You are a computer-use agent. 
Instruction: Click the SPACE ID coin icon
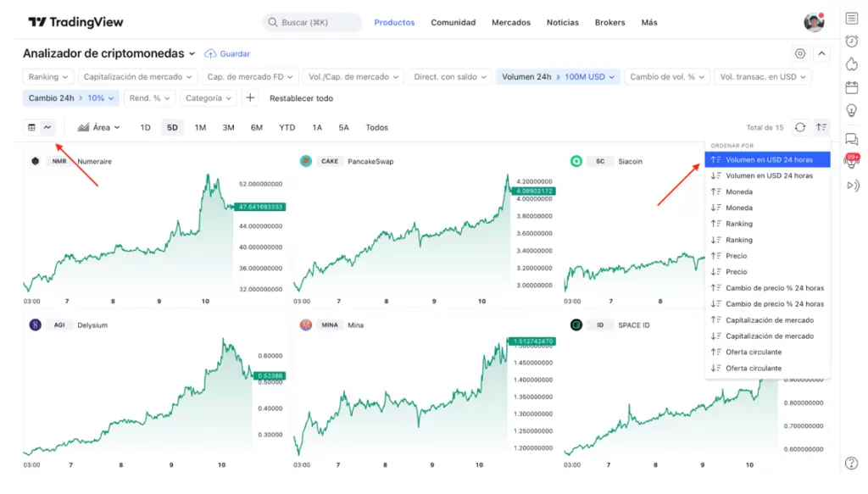pyautogui.click(x=576, y=325)
